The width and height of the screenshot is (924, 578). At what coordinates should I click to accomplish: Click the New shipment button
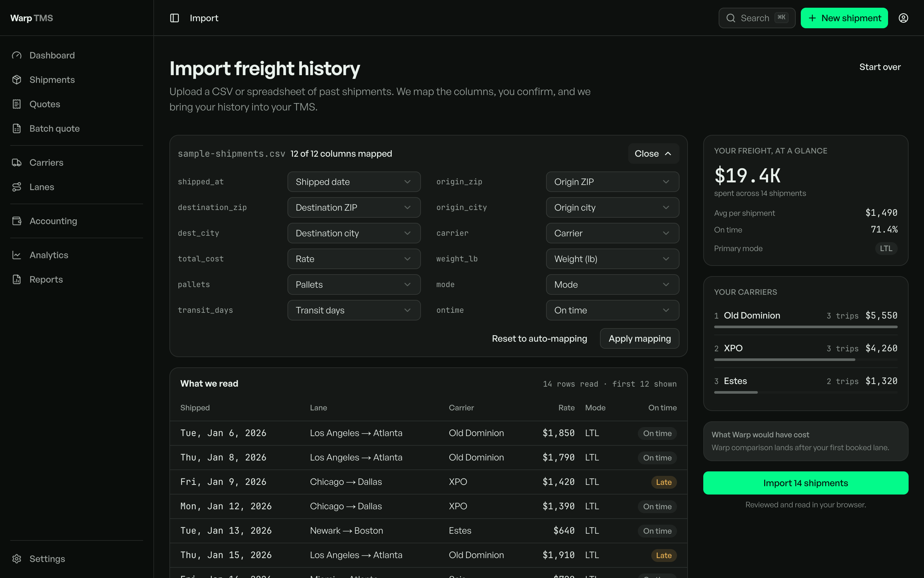point(844,18)
